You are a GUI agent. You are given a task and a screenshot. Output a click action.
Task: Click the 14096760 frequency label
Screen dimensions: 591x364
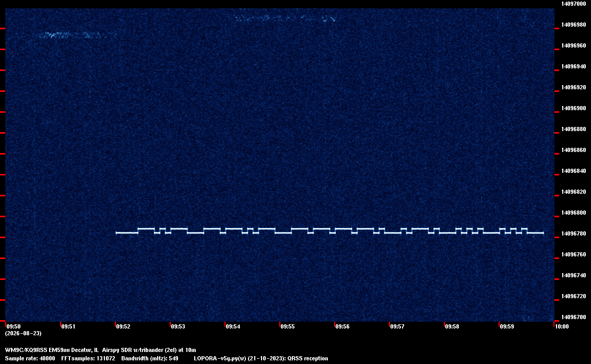click(573, 255)
